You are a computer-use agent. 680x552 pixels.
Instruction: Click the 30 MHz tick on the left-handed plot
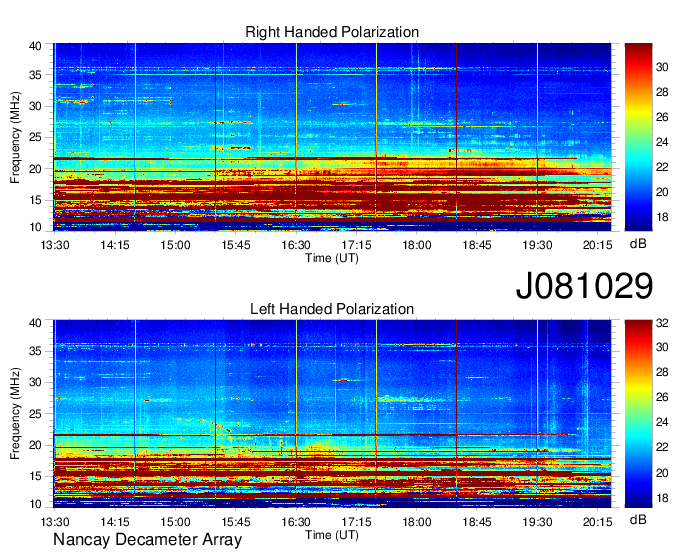(35, 382)
